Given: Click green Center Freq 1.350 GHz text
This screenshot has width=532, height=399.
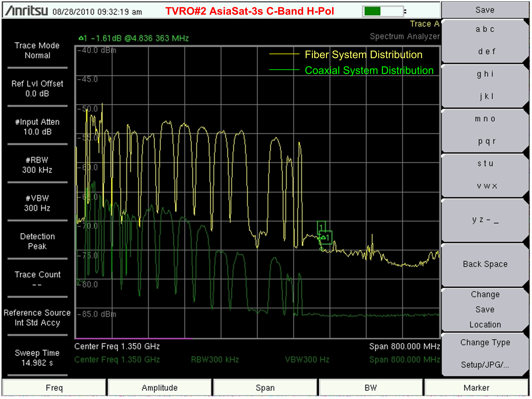Looking at the screenshot, I should pos(117,360).
